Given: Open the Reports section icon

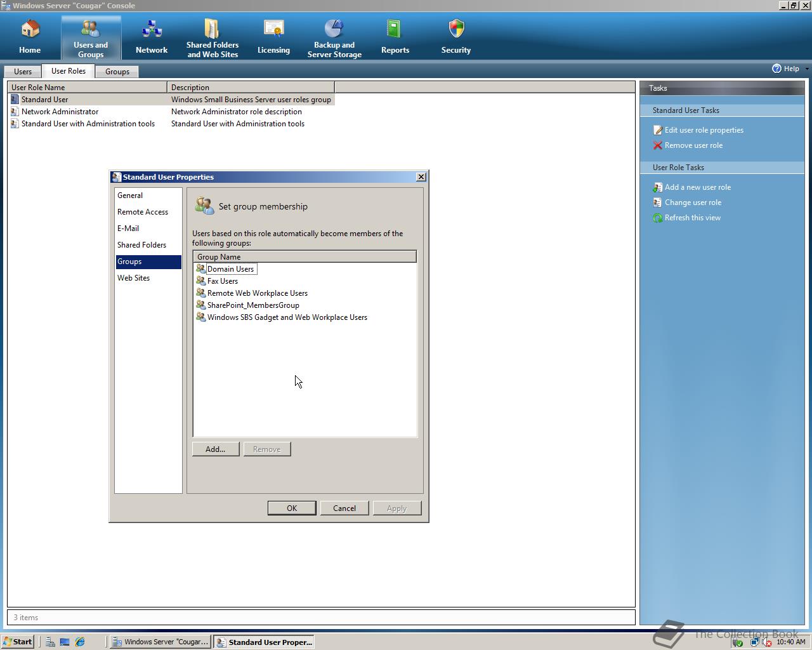Looking at the screenshot, I should (x=395, y=30).
